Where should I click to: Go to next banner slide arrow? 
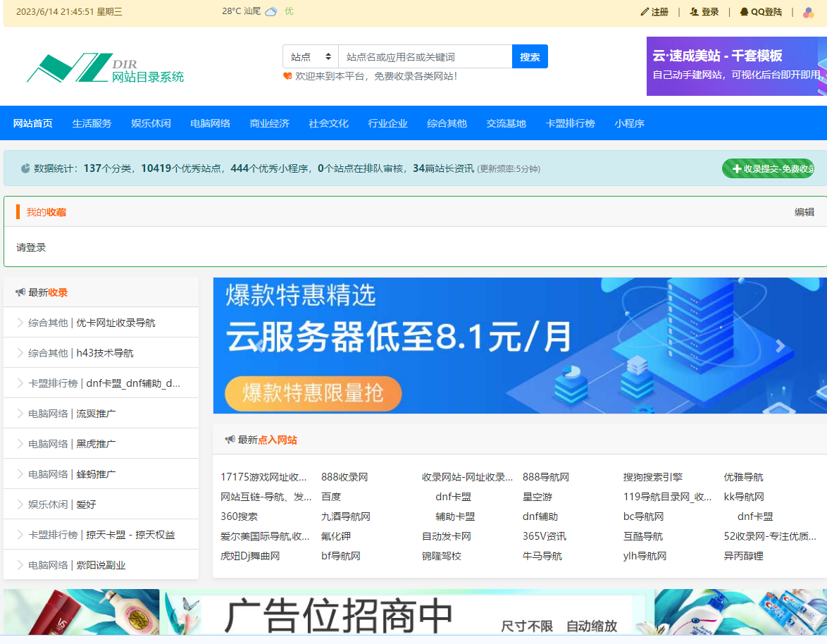coord(780,345)
